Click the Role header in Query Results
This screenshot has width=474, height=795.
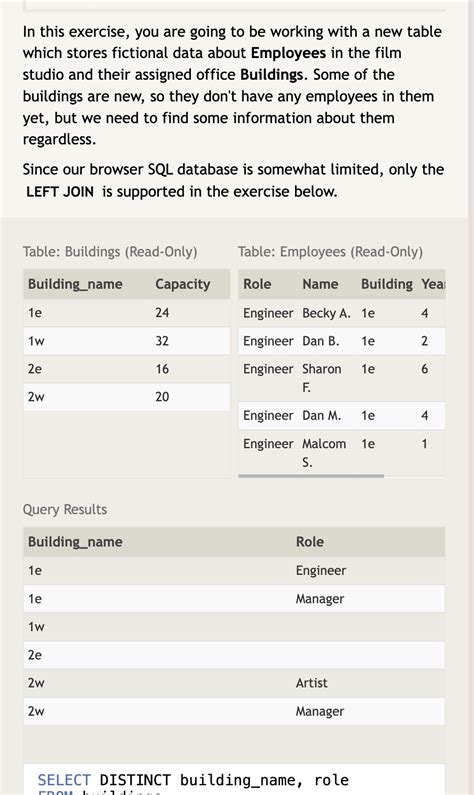pyautogui.click(x=310, y=541)
